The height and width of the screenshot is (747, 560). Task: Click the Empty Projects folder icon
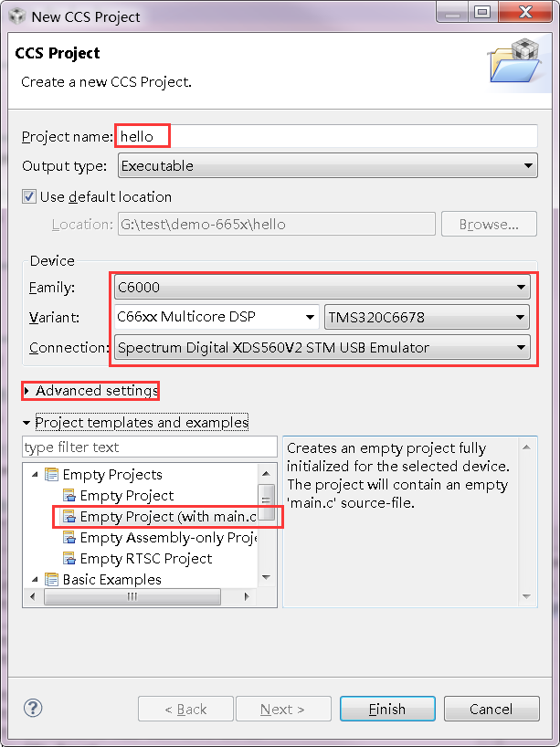[x=51, y=475]
